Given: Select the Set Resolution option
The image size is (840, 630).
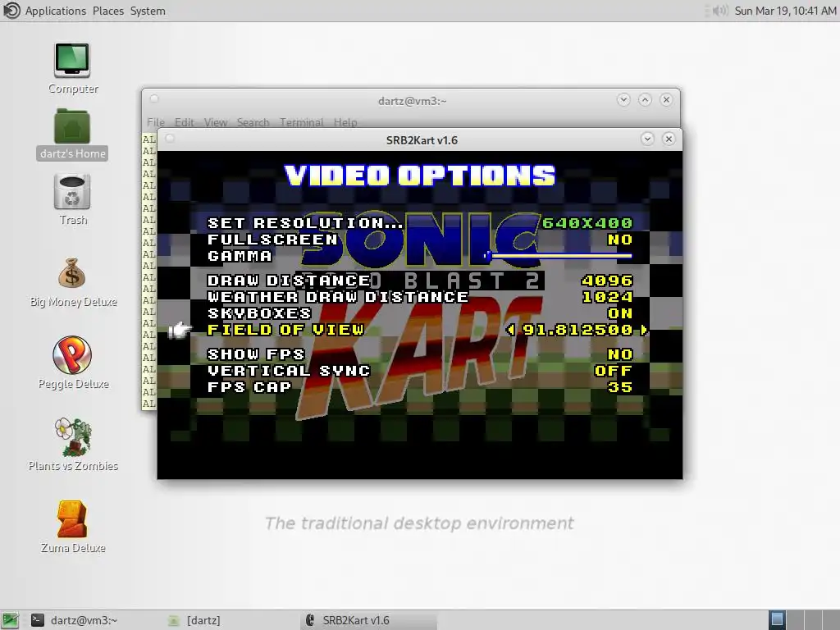Looking at the screenshot, I should click(x=304, y=223).
